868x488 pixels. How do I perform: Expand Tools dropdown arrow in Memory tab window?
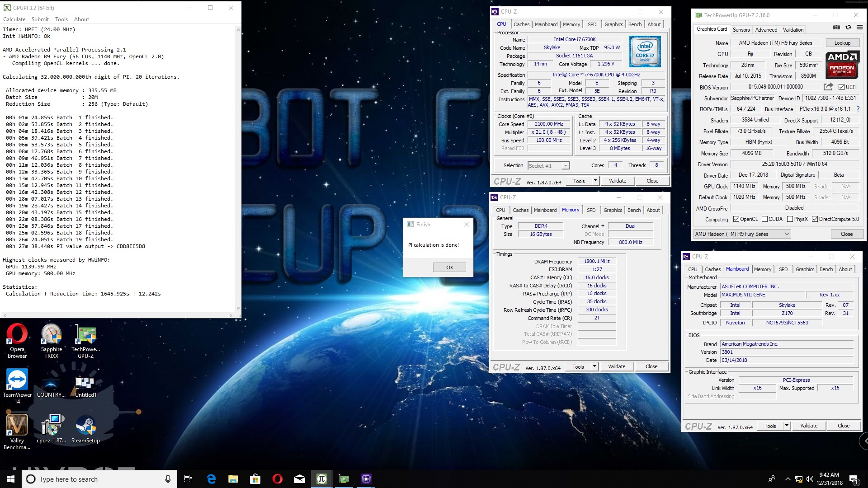tap(594, 366)
